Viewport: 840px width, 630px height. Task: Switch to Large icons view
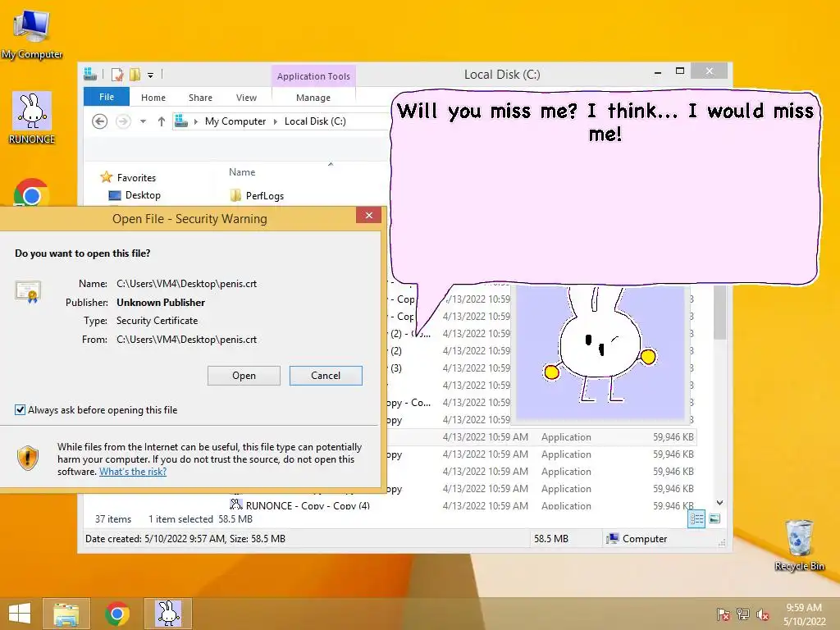(x=714, y=518)
